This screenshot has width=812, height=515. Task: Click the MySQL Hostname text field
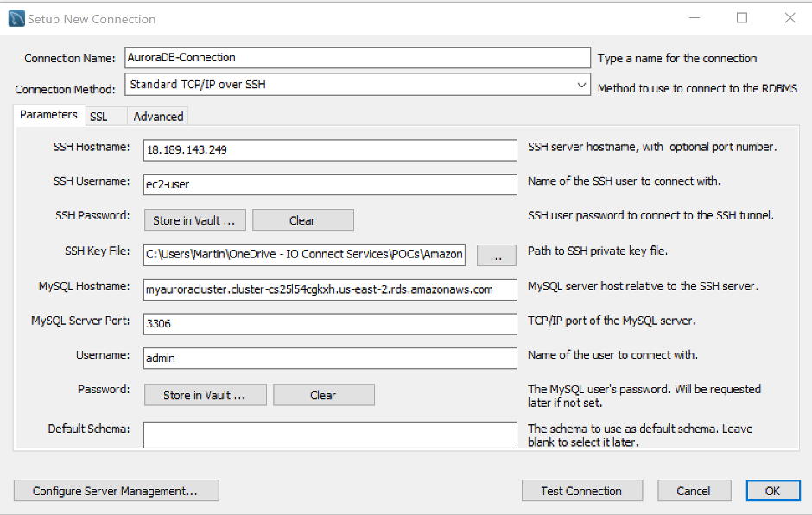(330, 289)
